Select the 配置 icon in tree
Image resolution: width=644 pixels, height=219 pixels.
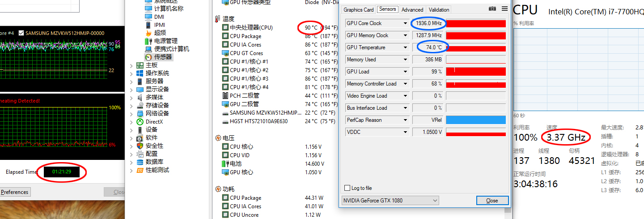[x=140, y=154]
